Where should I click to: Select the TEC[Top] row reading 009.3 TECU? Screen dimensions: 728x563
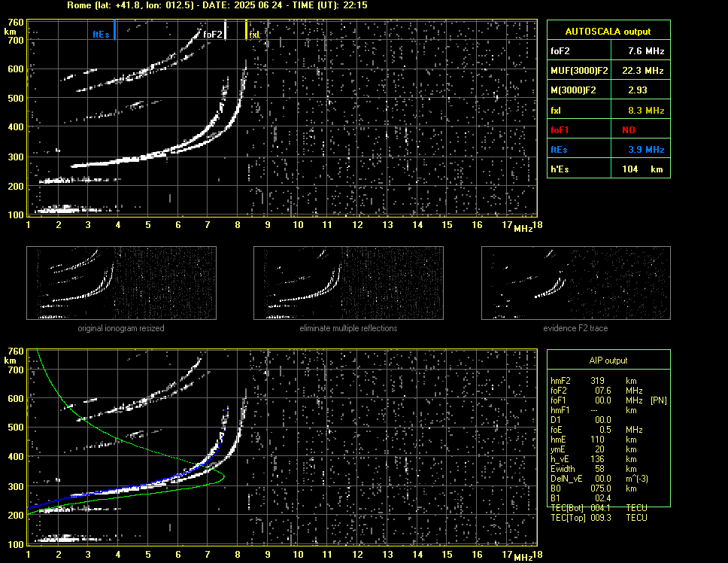pyautogui.click(x=599, y=518)
